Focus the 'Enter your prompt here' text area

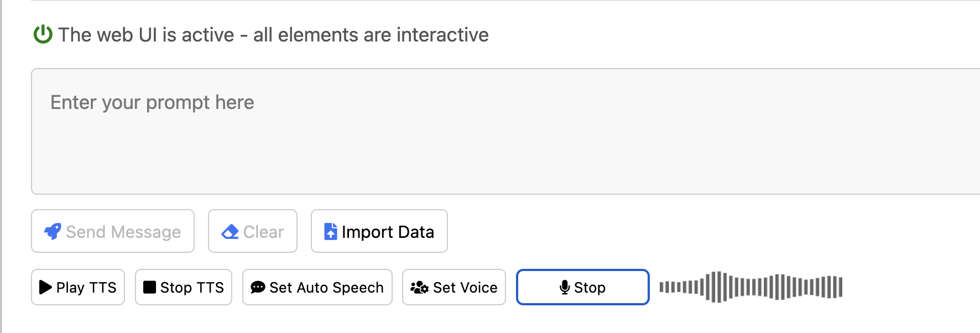coord(505,132)
